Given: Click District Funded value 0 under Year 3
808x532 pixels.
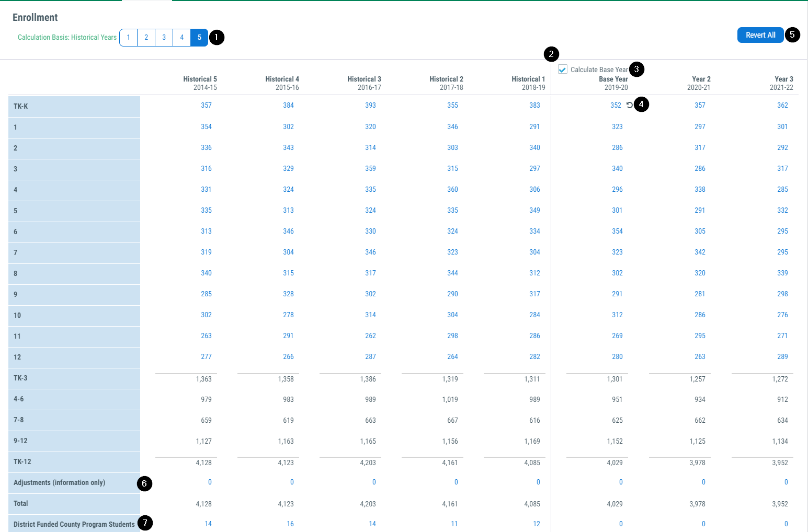Looking at the screenshot, I should (x=786, y=524).
